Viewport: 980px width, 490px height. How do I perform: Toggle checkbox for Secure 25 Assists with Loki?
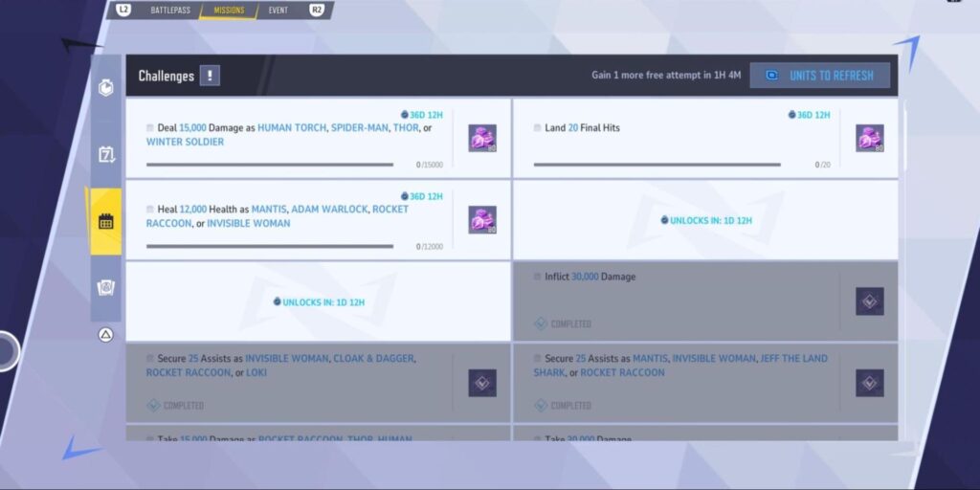point(150,358)
